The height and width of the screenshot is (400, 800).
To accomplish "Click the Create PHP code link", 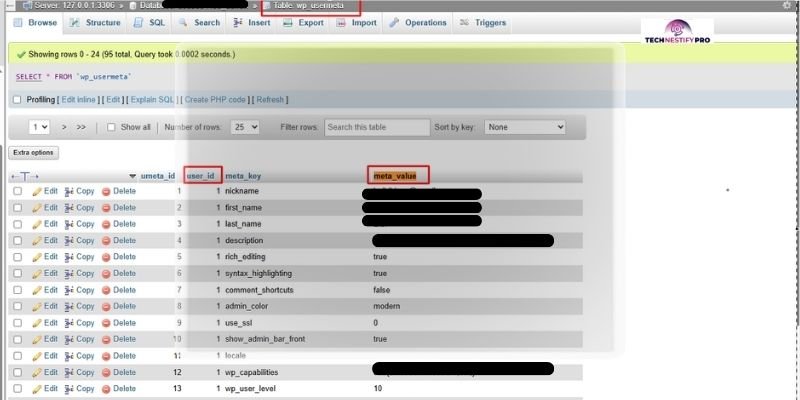I will (x=215, y=100).
